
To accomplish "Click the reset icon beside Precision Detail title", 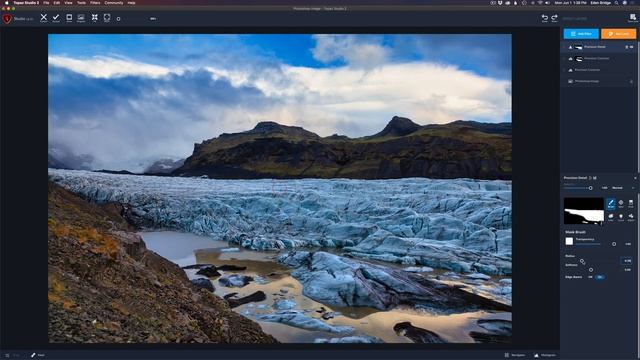I will click(590, 178).
